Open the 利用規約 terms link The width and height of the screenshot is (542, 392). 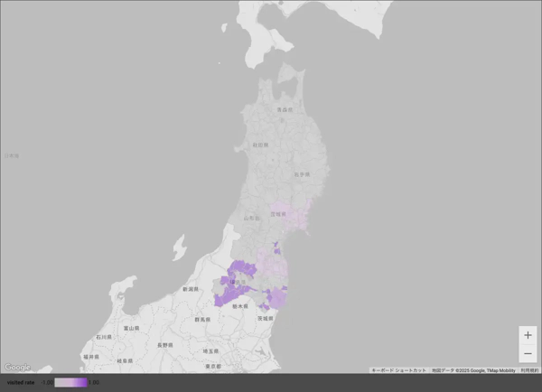tap(529, 370)
